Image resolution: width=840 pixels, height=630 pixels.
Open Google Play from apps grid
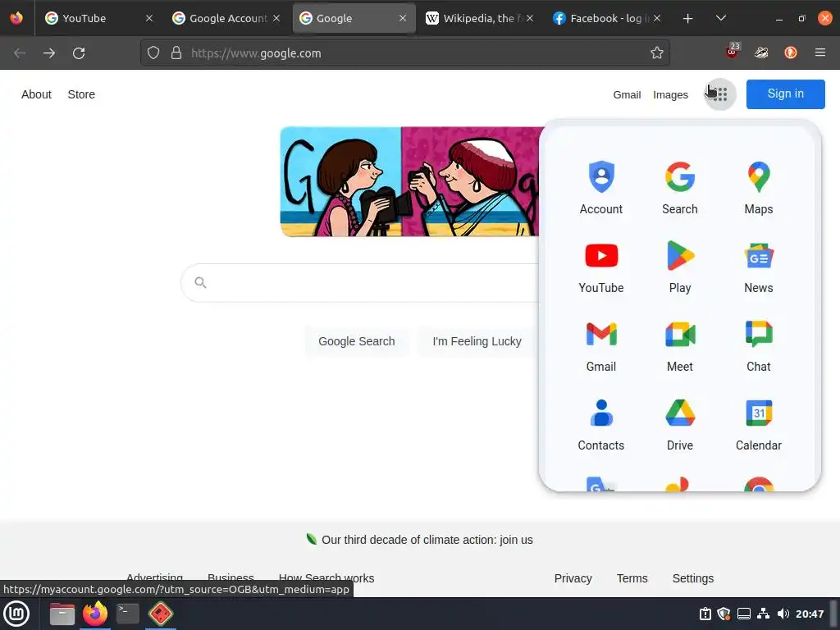[x=679, y=267]
